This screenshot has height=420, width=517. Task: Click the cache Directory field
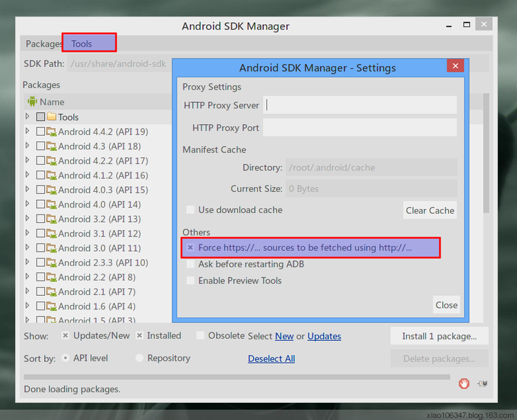pos(372,168)
